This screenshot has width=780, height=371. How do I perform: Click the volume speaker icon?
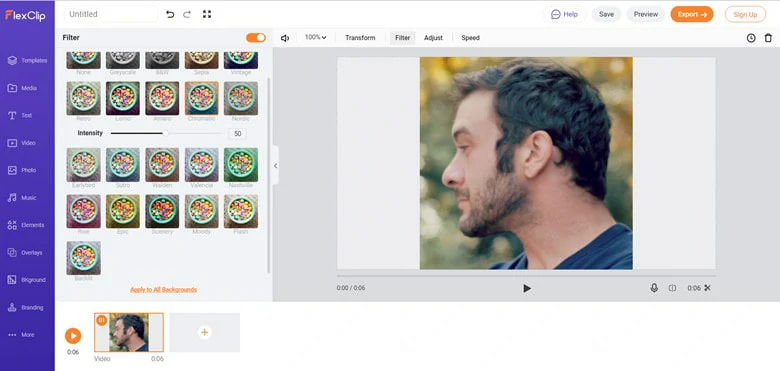point(285,38)
